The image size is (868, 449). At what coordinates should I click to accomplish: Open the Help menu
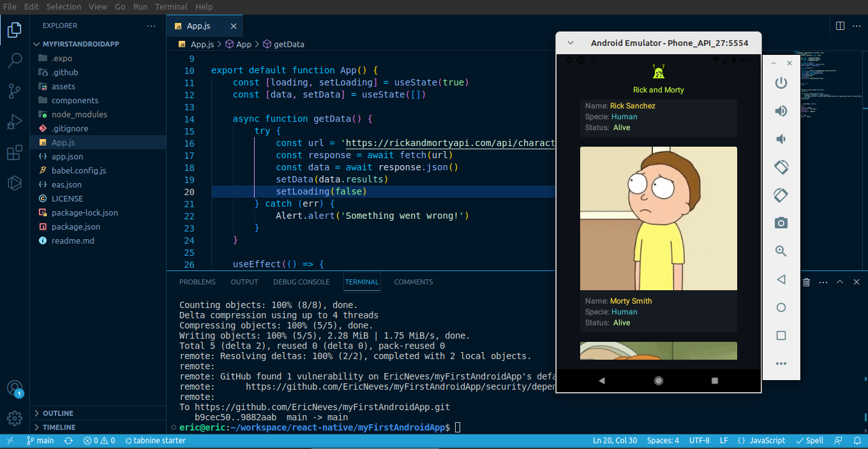(x=204, y=6)
